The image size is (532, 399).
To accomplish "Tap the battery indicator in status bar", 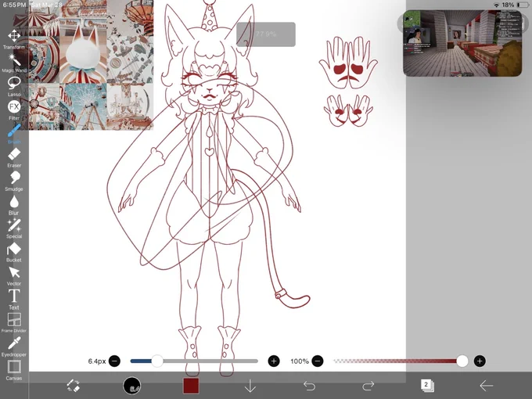I will click(x=522, y=5).
